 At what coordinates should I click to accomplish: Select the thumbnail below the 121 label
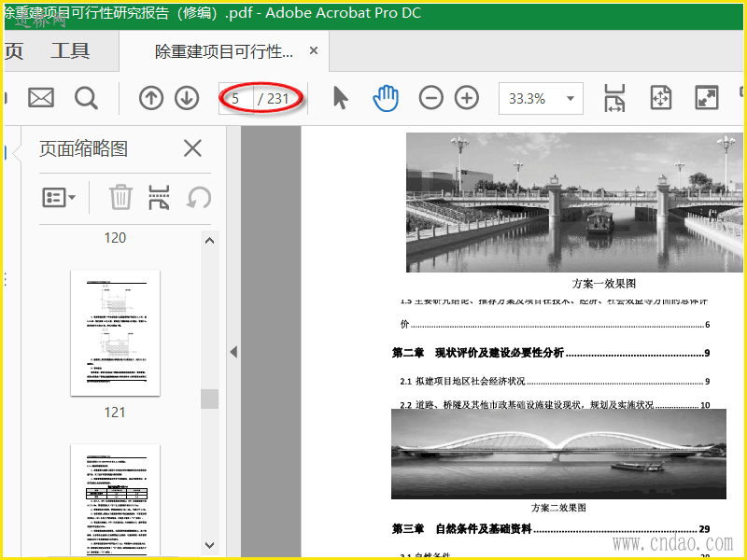pos(115,500)
